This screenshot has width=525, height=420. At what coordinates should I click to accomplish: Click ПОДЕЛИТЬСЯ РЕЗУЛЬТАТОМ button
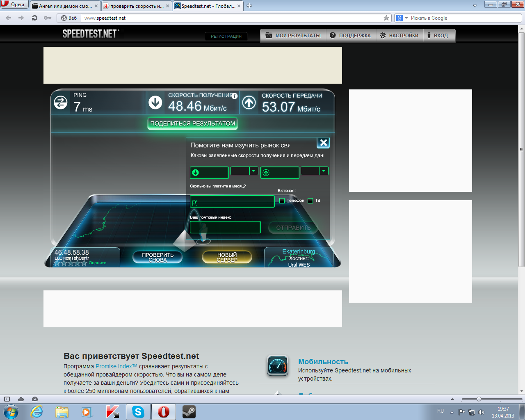coord(193,123)
